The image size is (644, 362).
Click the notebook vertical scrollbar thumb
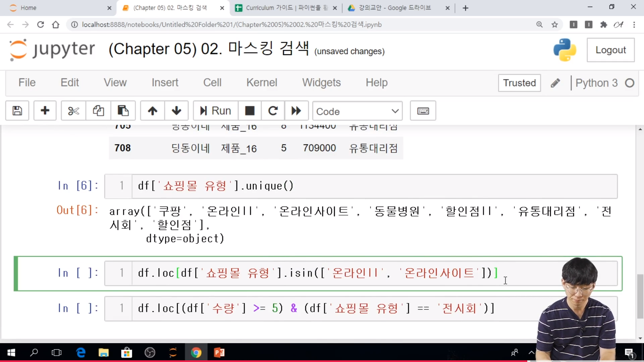[640, 296]
